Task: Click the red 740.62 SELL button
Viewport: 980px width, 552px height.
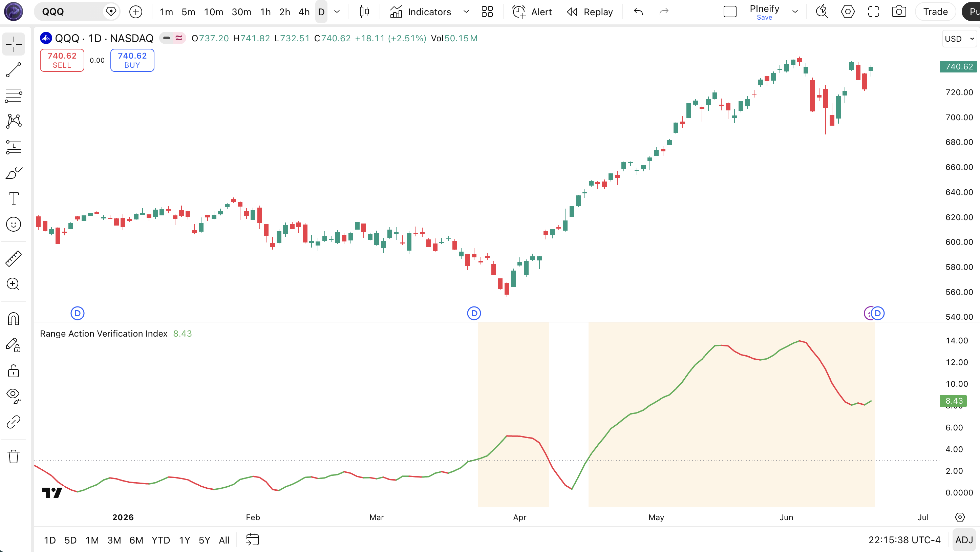Action: click(62, 60)
